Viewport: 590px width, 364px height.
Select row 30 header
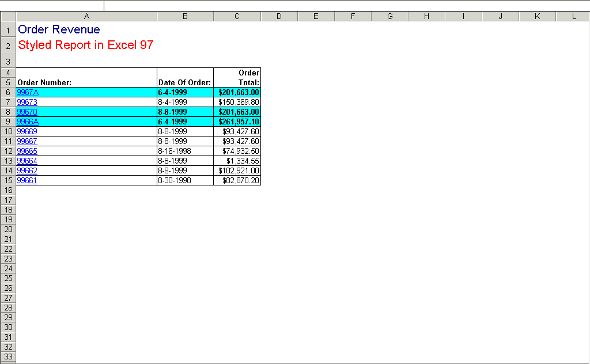click(x=8, y=327)
